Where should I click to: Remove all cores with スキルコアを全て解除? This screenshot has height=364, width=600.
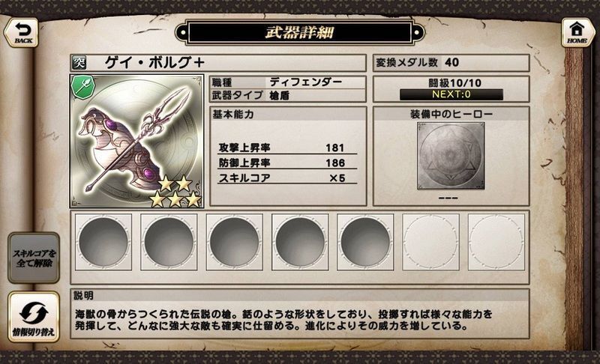pyautogui.click(x=34, y=258)
